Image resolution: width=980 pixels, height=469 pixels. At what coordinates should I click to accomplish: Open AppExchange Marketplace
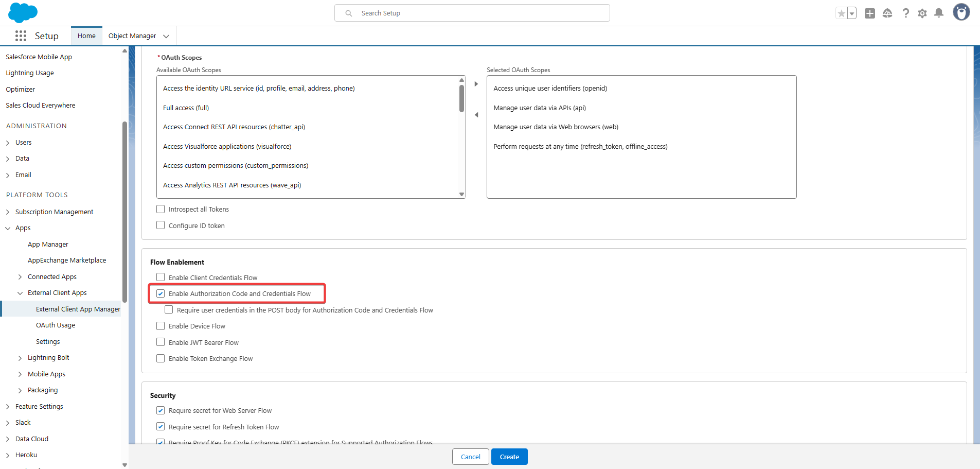point(67,260)
